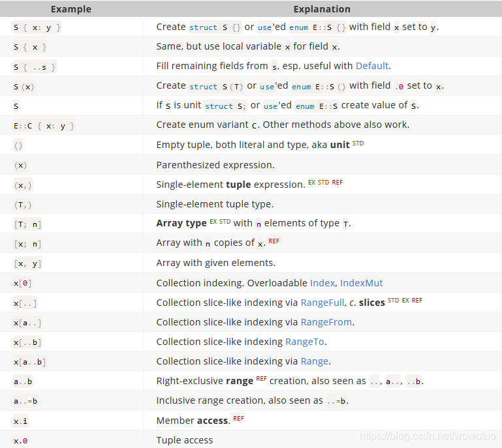The image size is (502, 448).
Task: Click inline code 'enum E::S {}' in first row
Action: 318,27
